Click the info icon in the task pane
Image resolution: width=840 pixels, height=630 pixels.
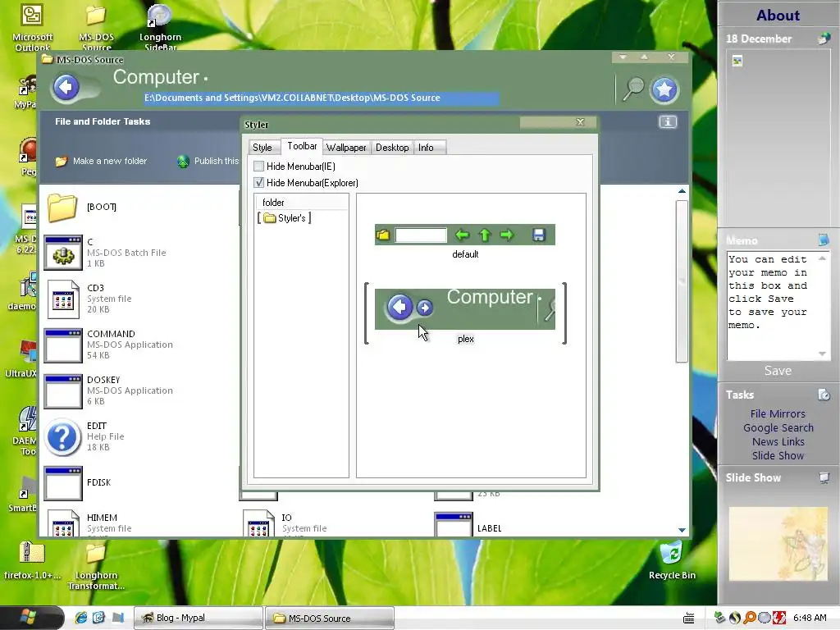click(668, 122)
